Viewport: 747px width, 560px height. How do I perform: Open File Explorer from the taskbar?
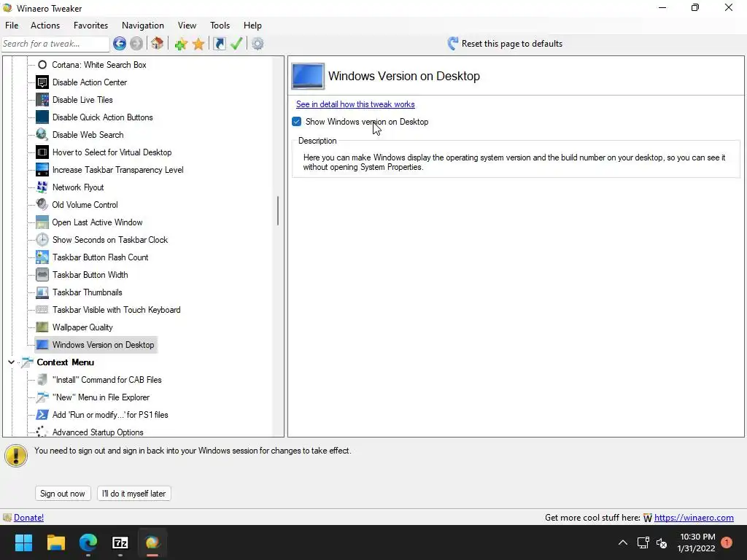pyautogui.click(x=55, y=542)
